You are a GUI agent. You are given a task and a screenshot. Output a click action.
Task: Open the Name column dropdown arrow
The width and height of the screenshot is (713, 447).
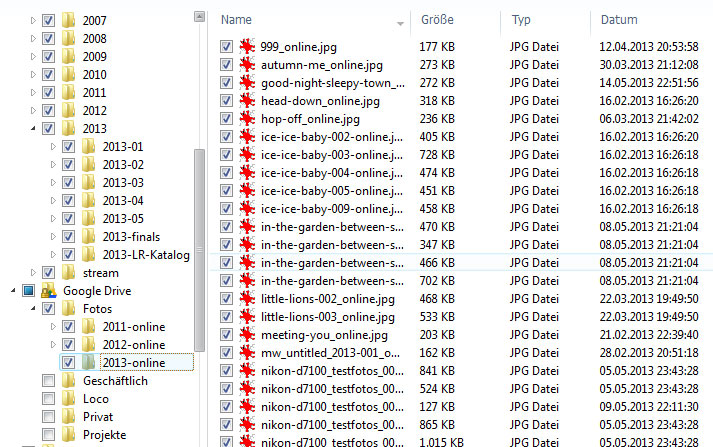click(x=401, y=22)
